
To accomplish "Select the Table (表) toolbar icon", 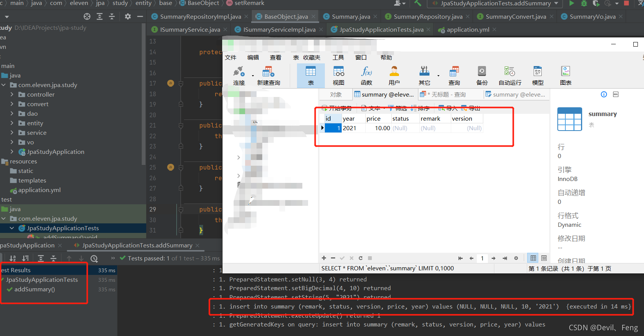I will [x=311, y=76].
